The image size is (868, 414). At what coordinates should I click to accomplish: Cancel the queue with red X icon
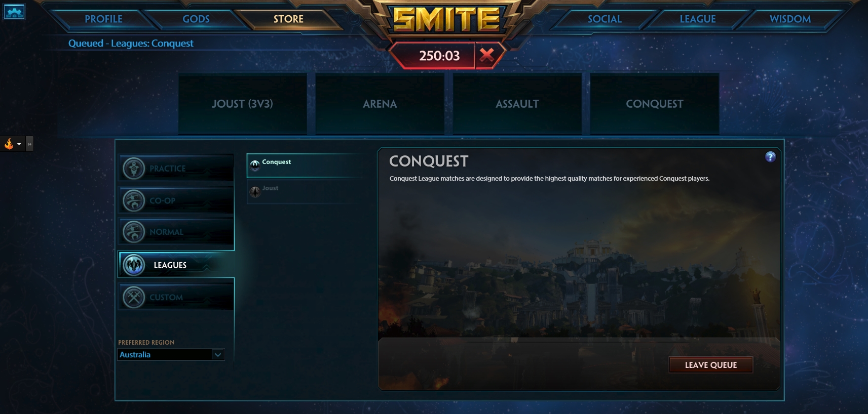tap(487, 55)
